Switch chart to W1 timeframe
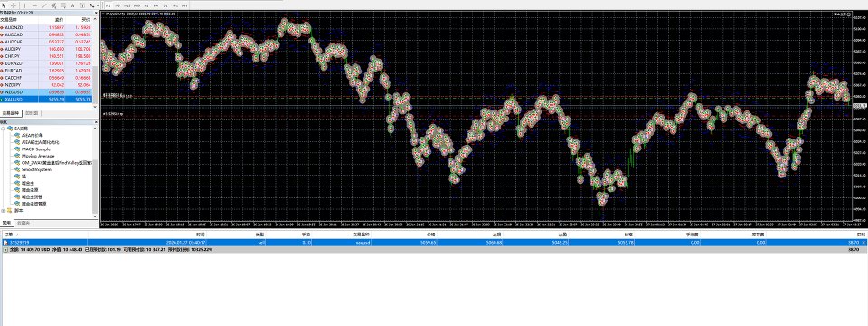Image resolution: width=868 pixels, height=326 pixels. click(x=175, y=5)
